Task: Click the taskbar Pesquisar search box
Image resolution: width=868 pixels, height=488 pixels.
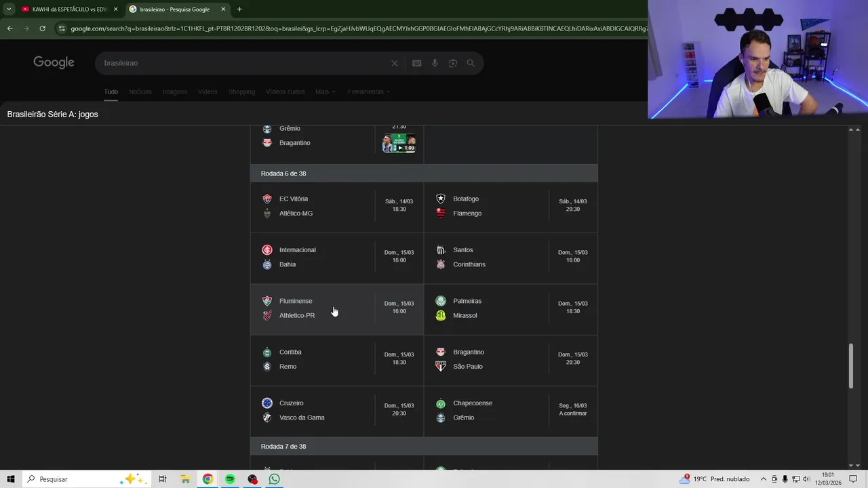Action: click(x=86, y=479)
